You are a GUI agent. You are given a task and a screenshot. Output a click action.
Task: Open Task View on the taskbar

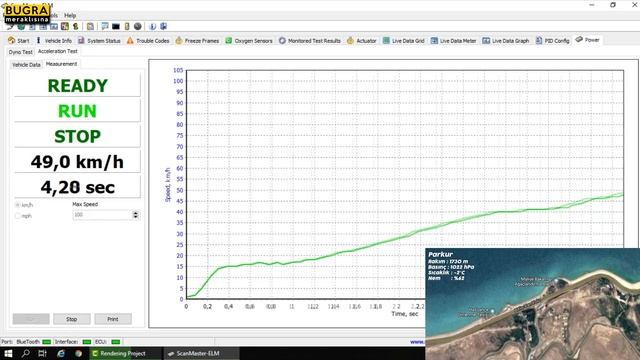42,353
